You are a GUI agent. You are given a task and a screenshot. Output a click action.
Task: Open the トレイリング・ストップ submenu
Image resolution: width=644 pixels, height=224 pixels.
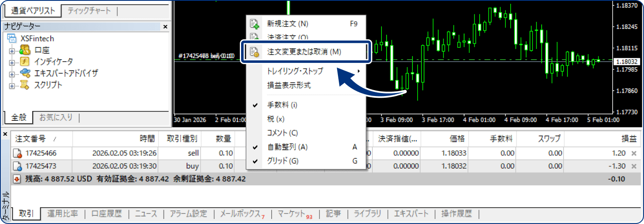(x=306, y=71)
